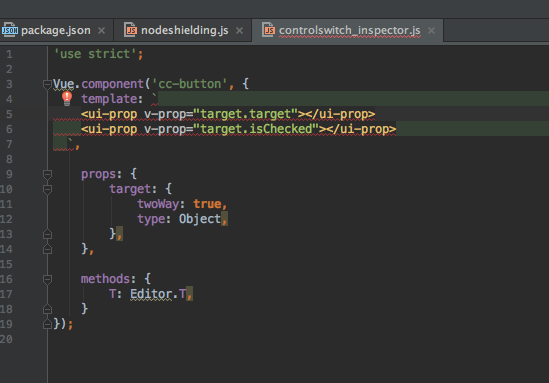Collapse the target block fold on line 10

pyautogui.click(x=47, y=189)
